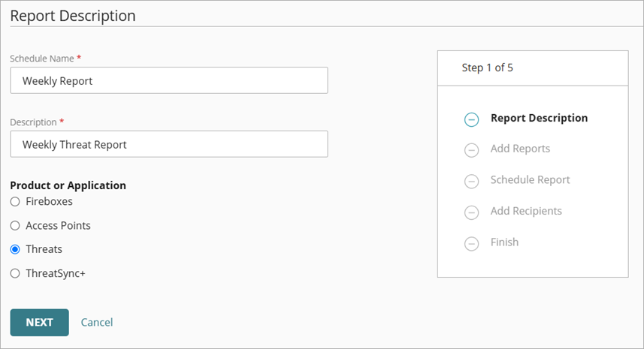The height and width of the screenshot is (349, 644).
Task: Click into the Description text field
Action: [169, 144]
